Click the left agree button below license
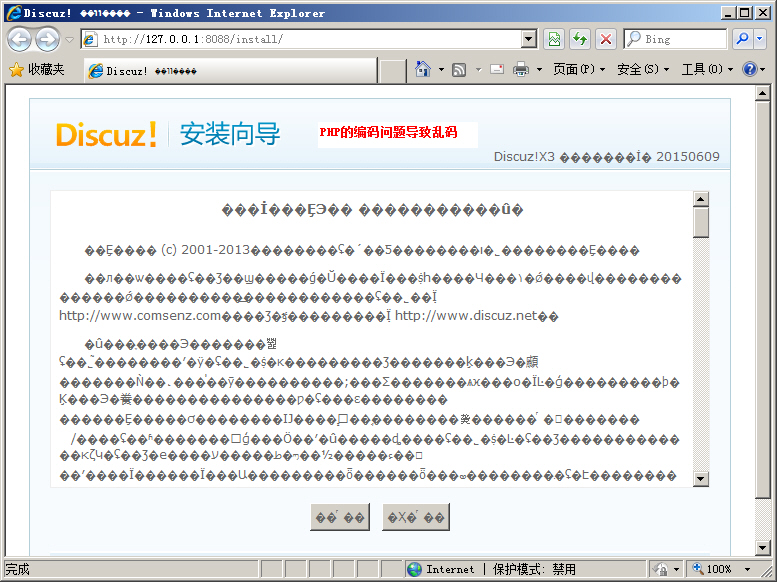 (x=340, y=517)
